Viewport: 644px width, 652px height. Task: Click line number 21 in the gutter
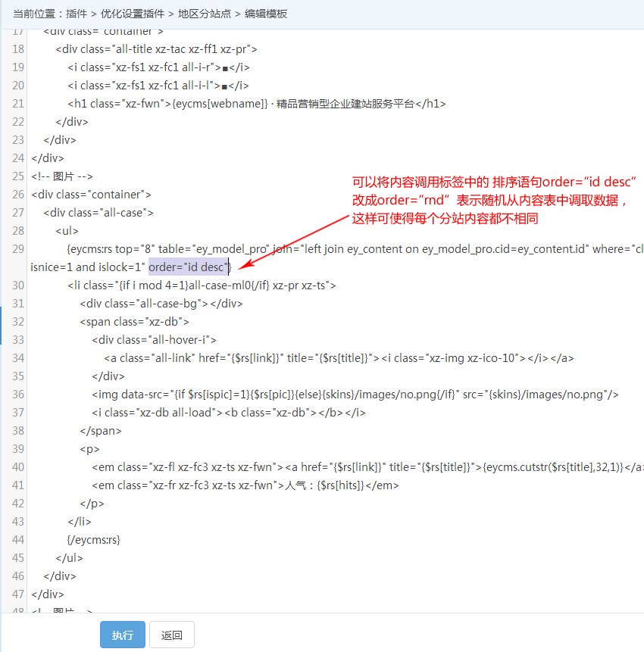click(x=17, y=104)
